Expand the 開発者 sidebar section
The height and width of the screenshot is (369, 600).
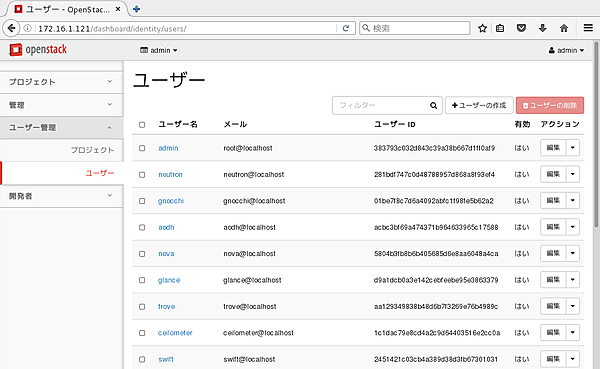coord(61,196)
